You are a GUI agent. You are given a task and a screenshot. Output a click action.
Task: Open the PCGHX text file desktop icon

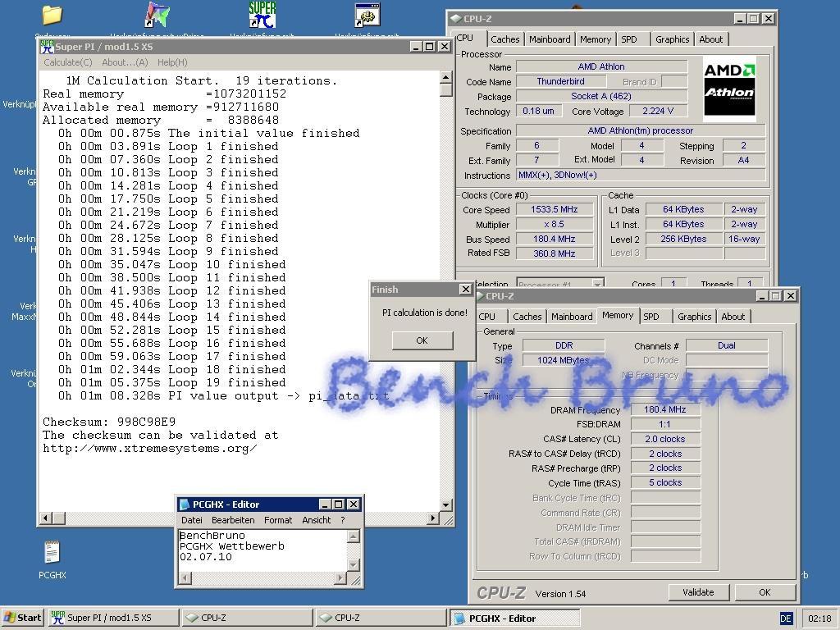point(52,552)
